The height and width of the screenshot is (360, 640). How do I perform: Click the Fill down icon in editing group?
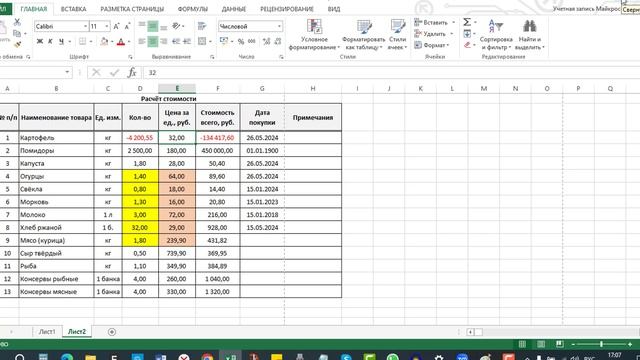(x=467, y=33)
